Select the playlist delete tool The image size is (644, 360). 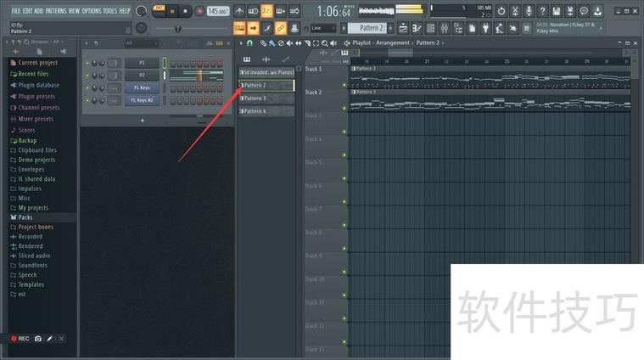[281, 42]
